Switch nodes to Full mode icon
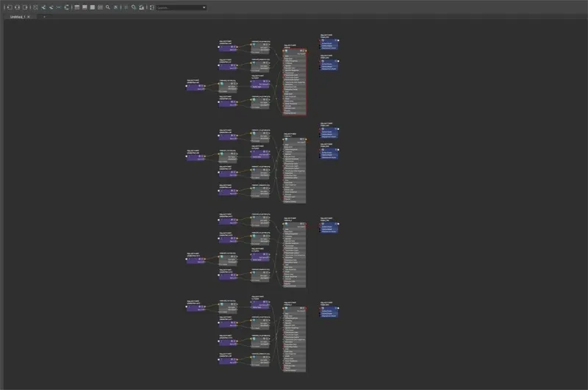Viewport: 588px width, 390px height. tap(93, 7)
